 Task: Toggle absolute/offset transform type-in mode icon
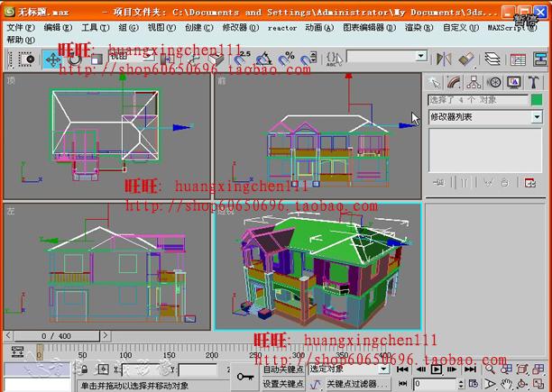(103, 369)
